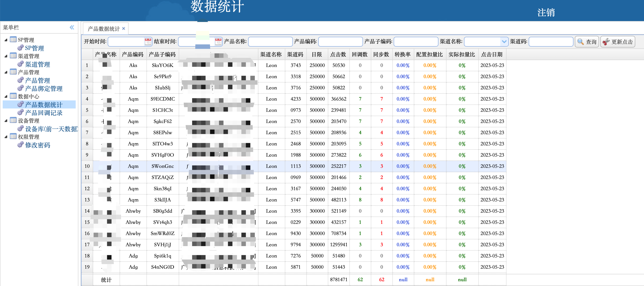Collapse the 设备管理 tree group arrow
Screen dimensions: 644x286
(6, 121)
